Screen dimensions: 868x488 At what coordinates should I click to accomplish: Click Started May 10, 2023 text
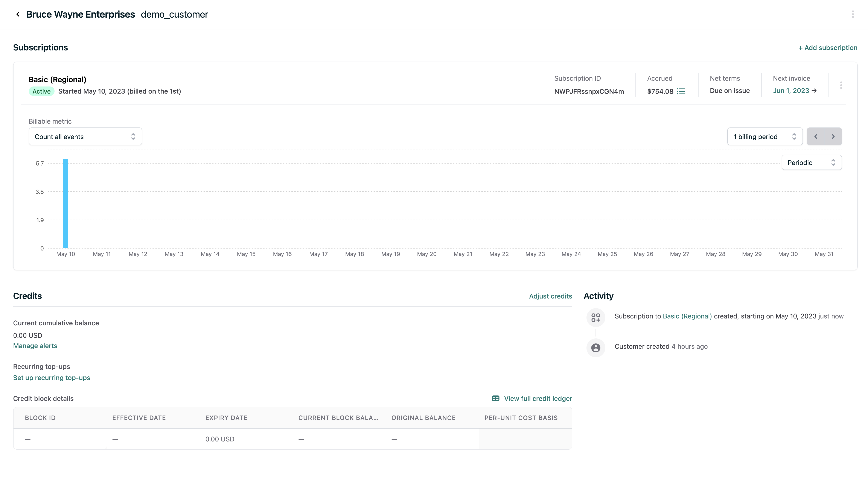tap(120, 91)
